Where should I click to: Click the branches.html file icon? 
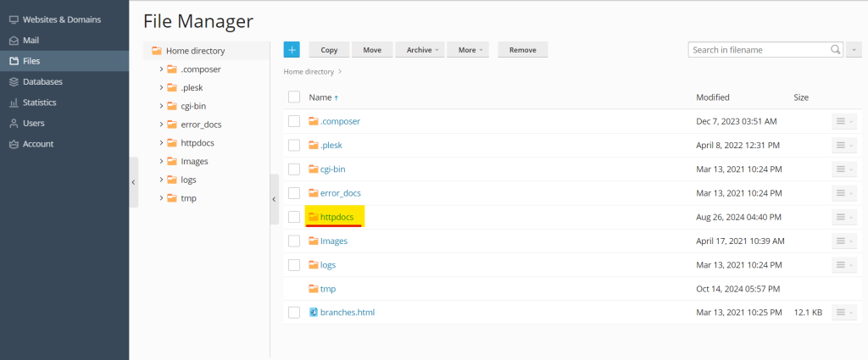tap(313, 313)
